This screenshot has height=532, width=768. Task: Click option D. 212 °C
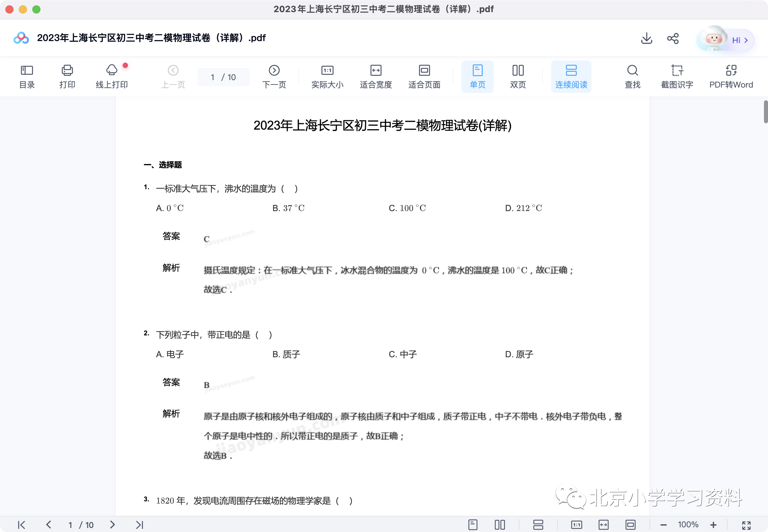tap(523, 208)
